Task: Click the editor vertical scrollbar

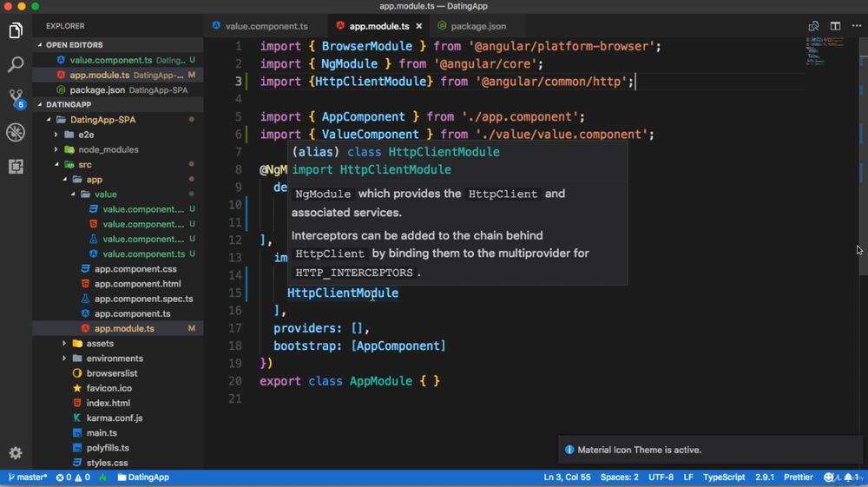Action: pyautogui.click(x=863, y=158)
